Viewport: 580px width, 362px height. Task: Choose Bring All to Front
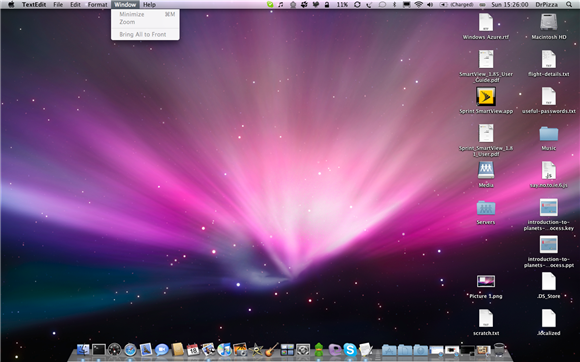click(x=145, y=34)
